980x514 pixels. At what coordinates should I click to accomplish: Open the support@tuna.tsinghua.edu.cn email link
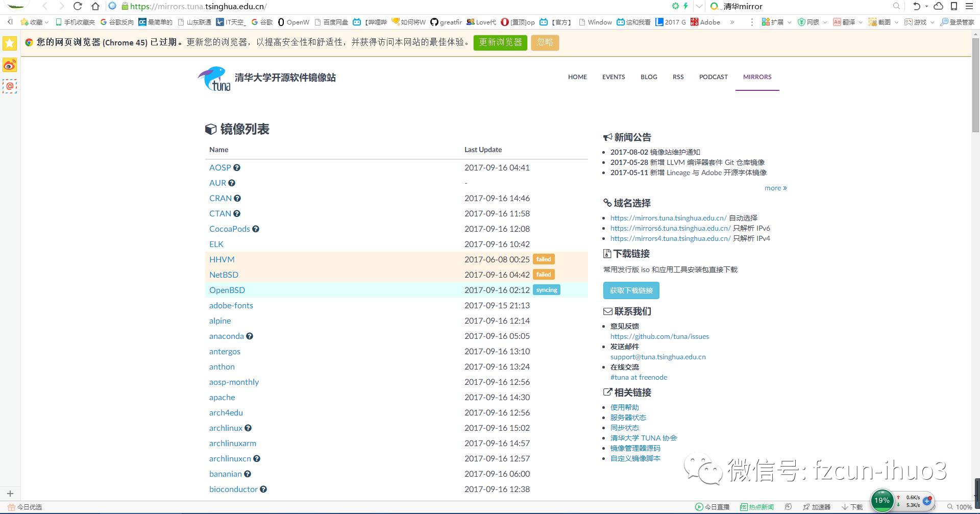click(658, 357)
